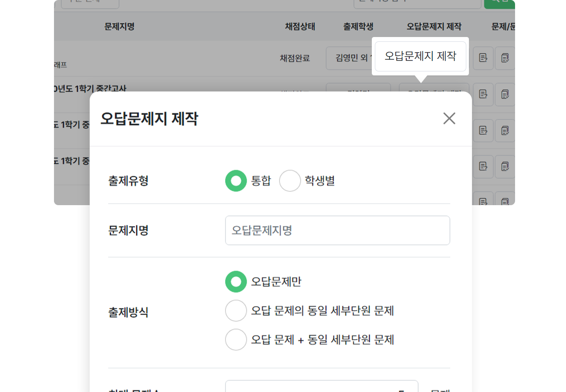
Task: Select fourth row's document question-mark icon
Action: click(483, 166)
